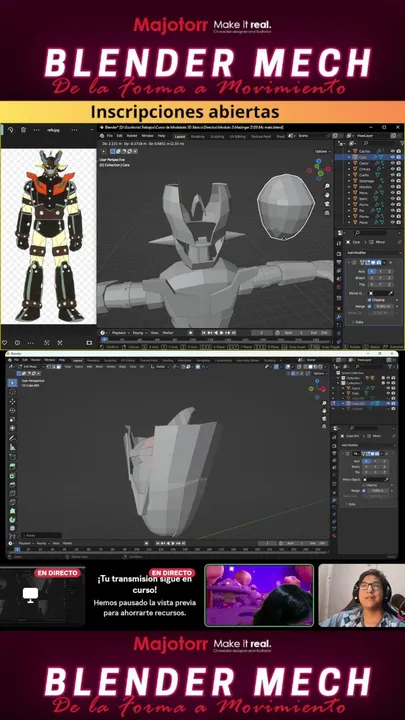Viewport: 405px width, 720px height.
Task: Play animation in Cara window timeline
Action: (222, 332)
